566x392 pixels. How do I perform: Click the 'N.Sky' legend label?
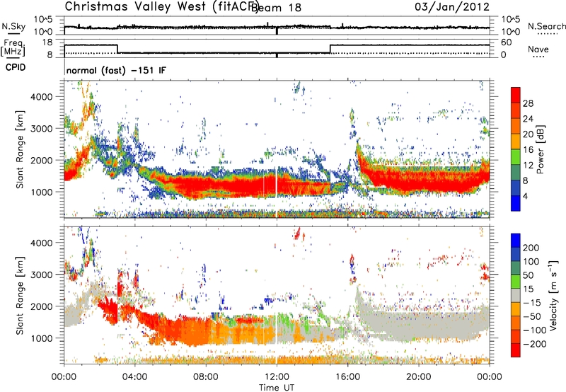[13, 26]
